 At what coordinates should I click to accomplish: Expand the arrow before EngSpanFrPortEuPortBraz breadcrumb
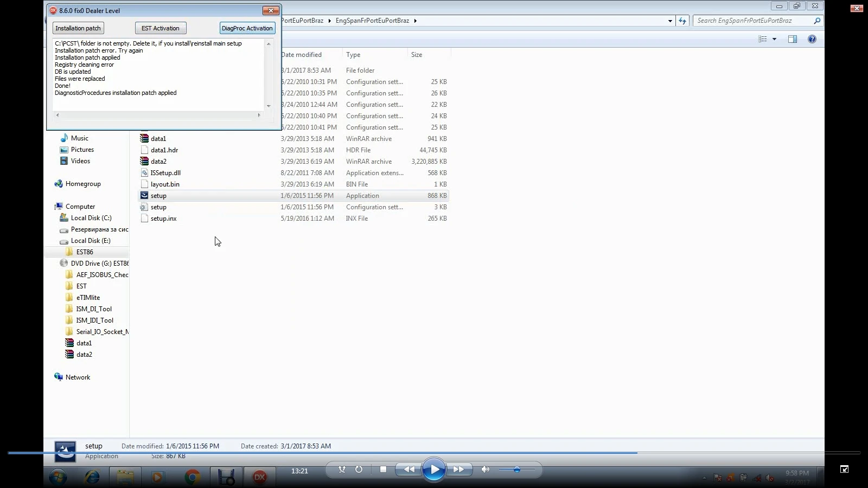pos(329,21)
